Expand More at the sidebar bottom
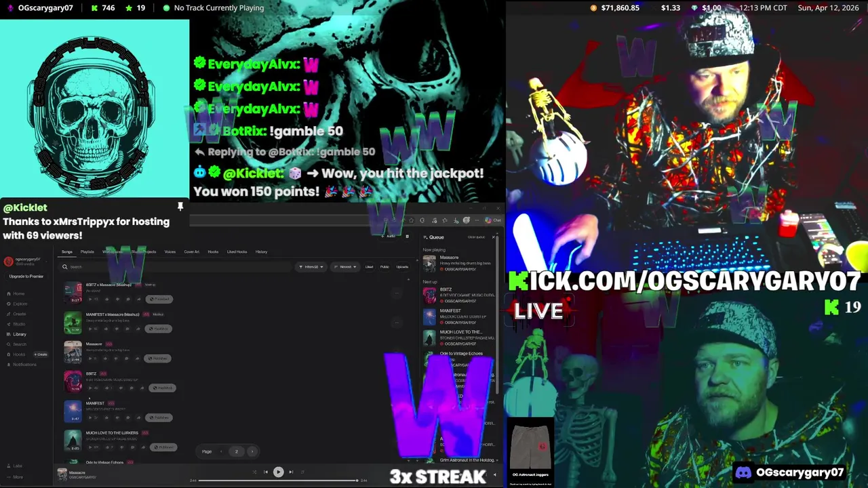The height and width of the screenshot is (488, 868). click(14, 476)
